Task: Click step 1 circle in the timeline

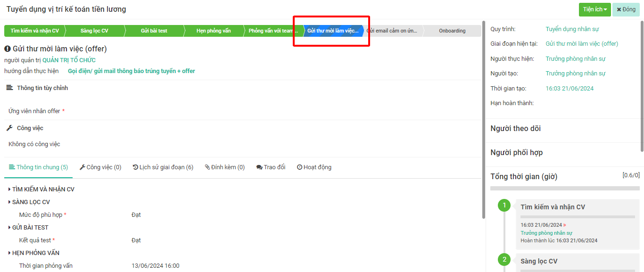Action: (504, 206)
